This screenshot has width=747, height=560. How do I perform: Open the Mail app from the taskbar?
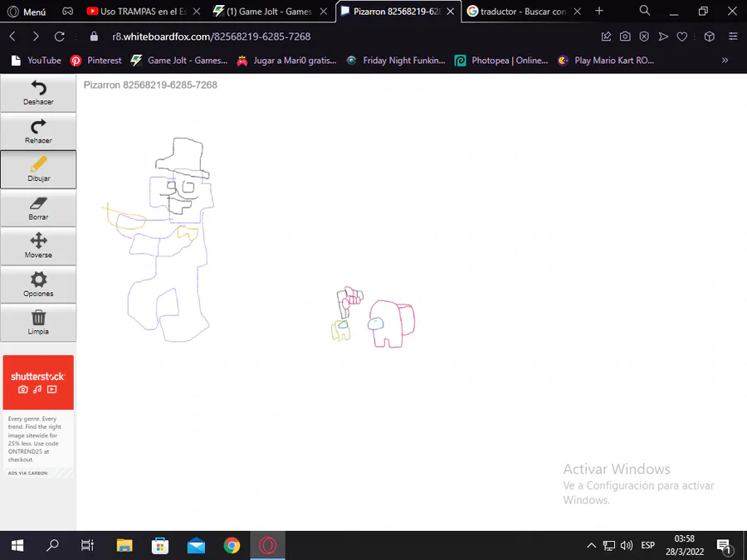[196, 545]
